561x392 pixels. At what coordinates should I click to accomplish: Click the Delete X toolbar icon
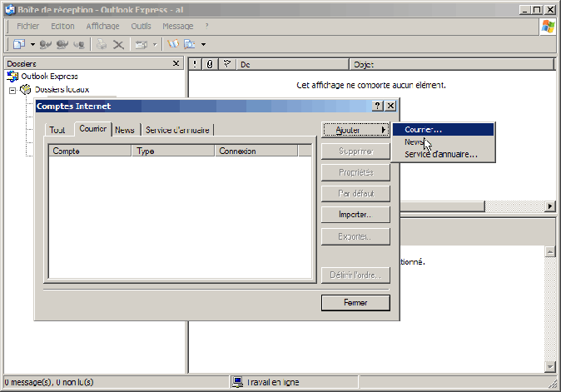click(x=118, y=45)
